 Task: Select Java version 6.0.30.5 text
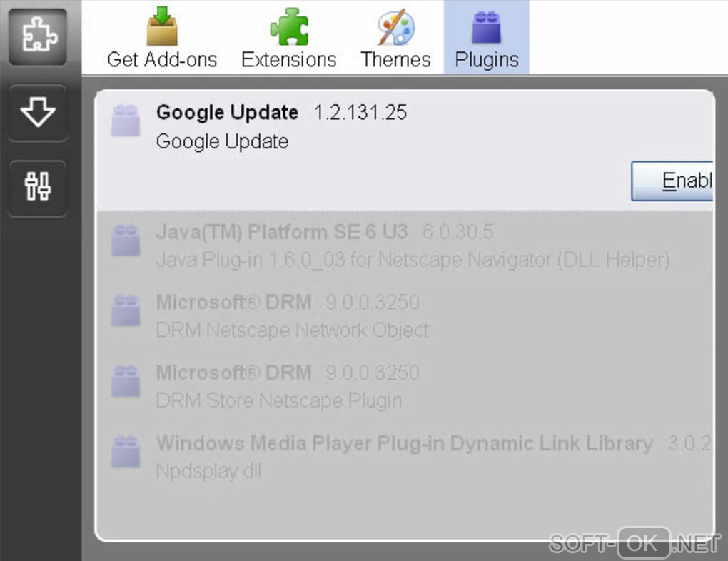(457, 232)
